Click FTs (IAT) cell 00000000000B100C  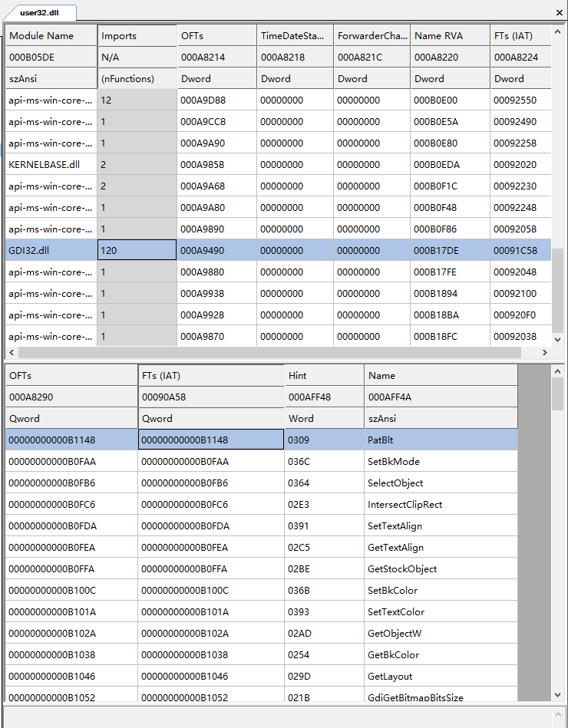coord(211,590)
